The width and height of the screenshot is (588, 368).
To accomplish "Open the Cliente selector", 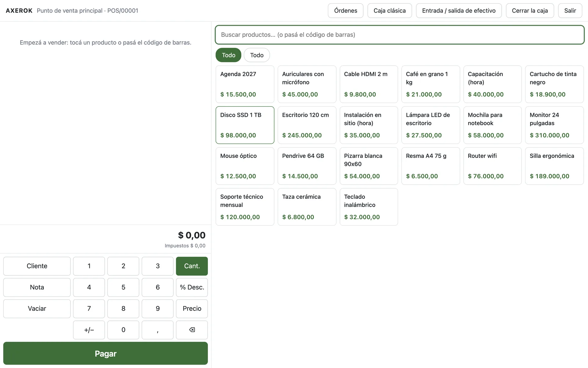I will click(x=37, y=266).
